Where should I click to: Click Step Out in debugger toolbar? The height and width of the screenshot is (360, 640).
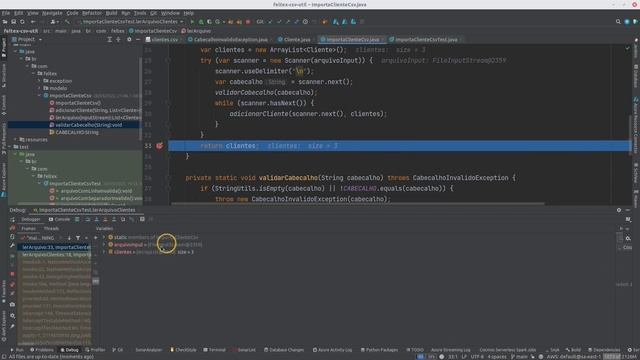[114, 220]
